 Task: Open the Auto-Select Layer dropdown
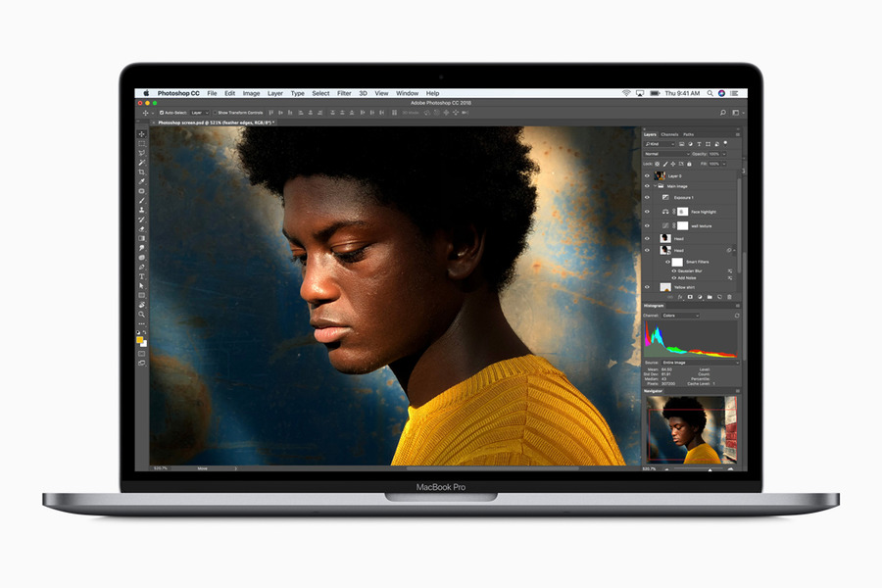tap(200, 113)
